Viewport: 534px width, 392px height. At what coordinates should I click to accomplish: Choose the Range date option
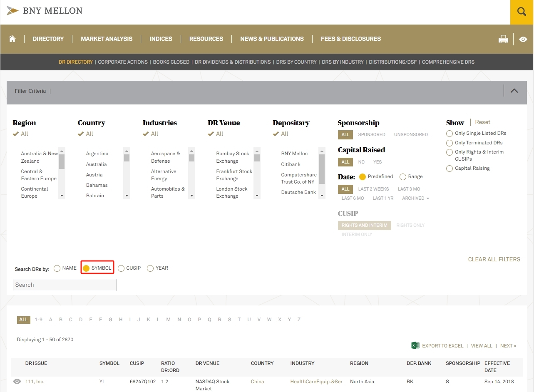(402, 177)
